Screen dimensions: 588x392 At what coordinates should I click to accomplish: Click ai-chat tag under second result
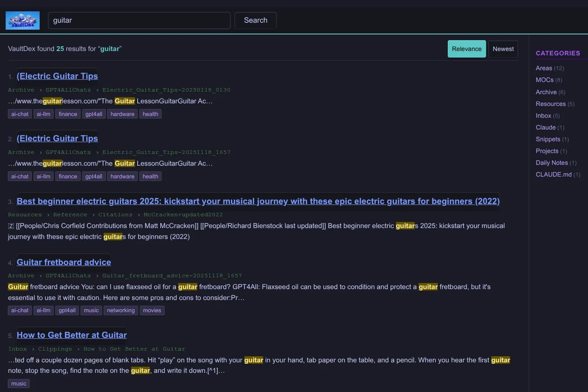tap(20, 177)
